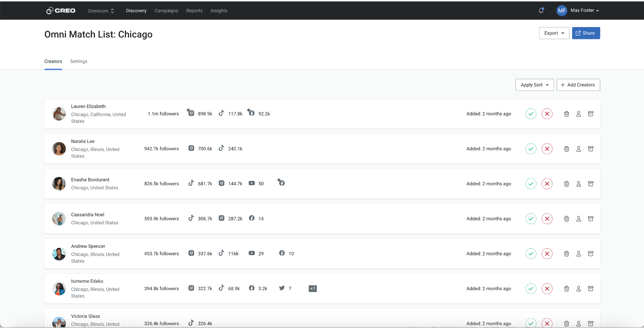The image size is (644, 328).
Task: Switch to the Settings tab
Action: pyautogui.click(x=79, y=62)
